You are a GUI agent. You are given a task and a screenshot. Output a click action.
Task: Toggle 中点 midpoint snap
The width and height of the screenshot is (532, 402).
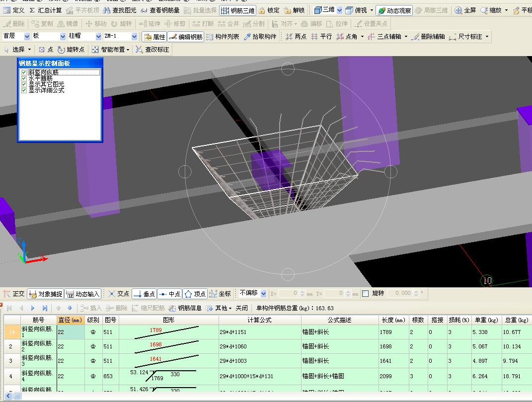tap(170, 294)
